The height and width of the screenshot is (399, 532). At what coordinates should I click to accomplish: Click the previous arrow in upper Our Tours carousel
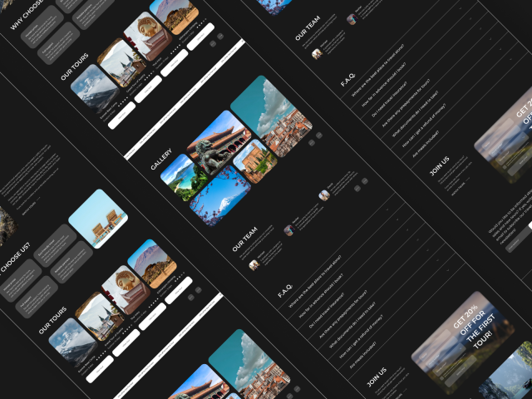[x=213, y=44]
